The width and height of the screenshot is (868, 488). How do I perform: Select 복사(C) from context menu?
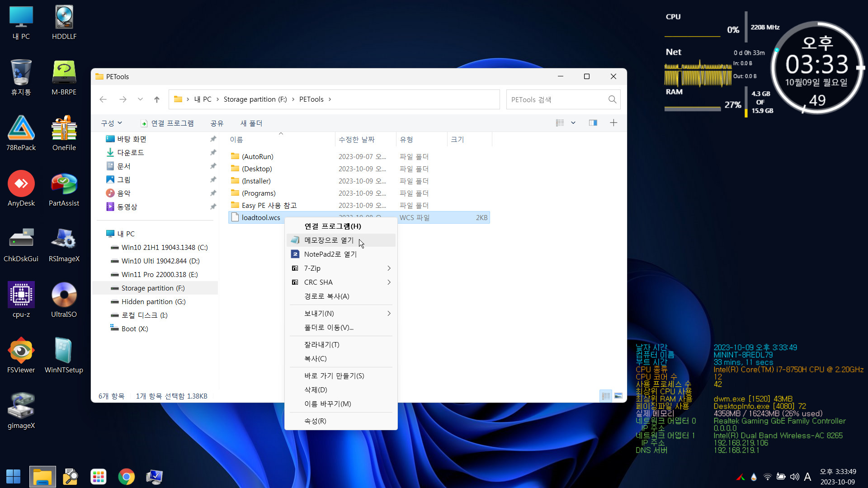click(x=341, y=359)
